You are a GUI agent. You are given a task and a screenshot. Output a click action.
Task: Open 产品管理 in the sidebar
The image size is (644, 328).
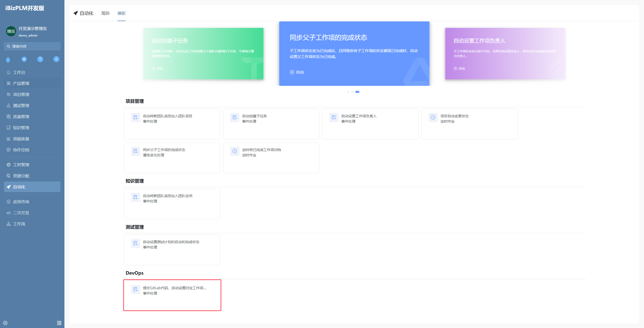(21, 83)
